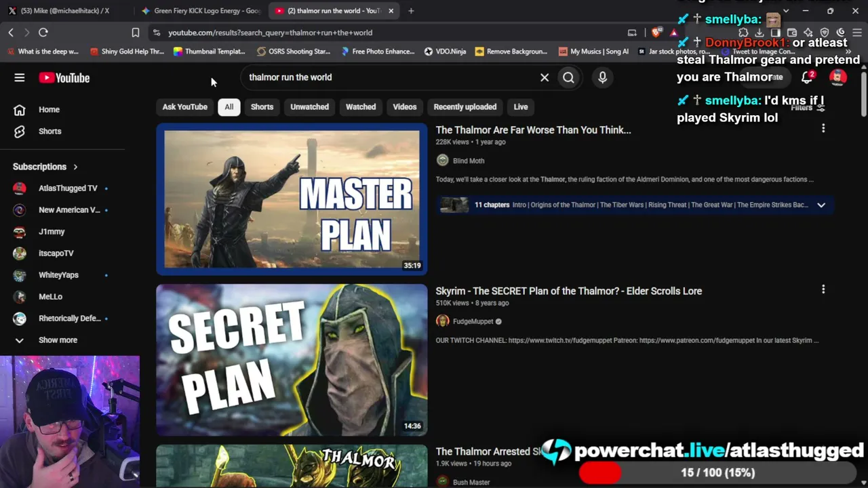This screenshot has width=868, height=488.
Task: Open the WhiteyVaps subscription avatar
Action: tap(20, 274)
